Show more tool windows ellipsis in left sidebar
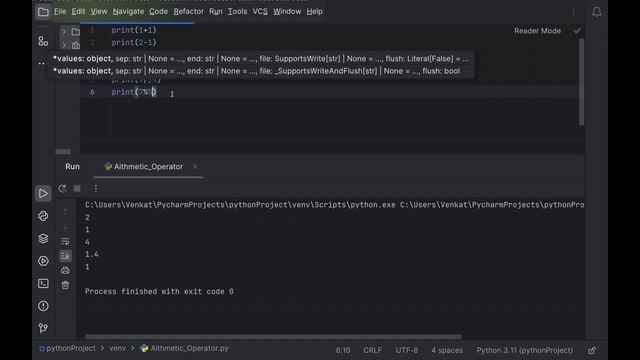 tap(41, 63)
